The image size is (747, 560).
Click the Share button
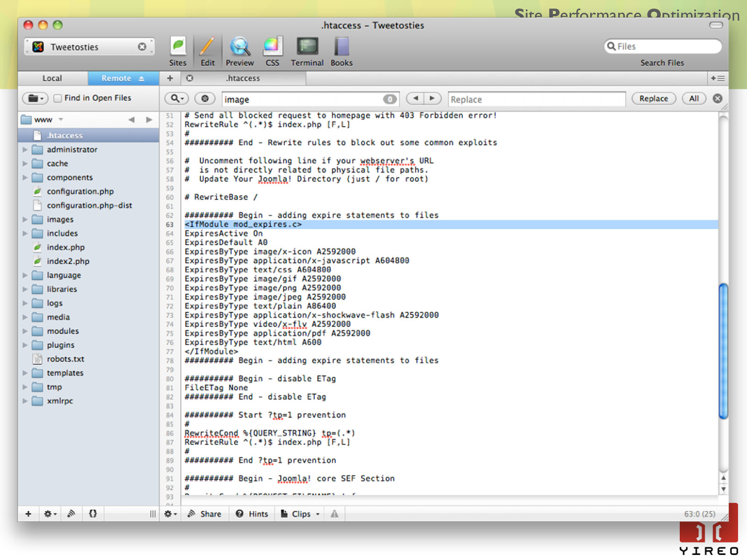pos(204,514)
